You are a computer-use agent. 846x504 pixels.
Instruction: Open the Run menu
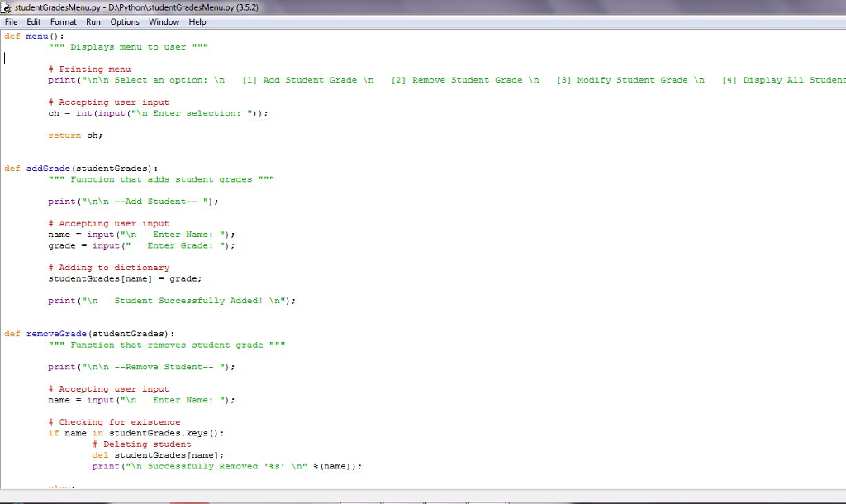pos(93,22)
